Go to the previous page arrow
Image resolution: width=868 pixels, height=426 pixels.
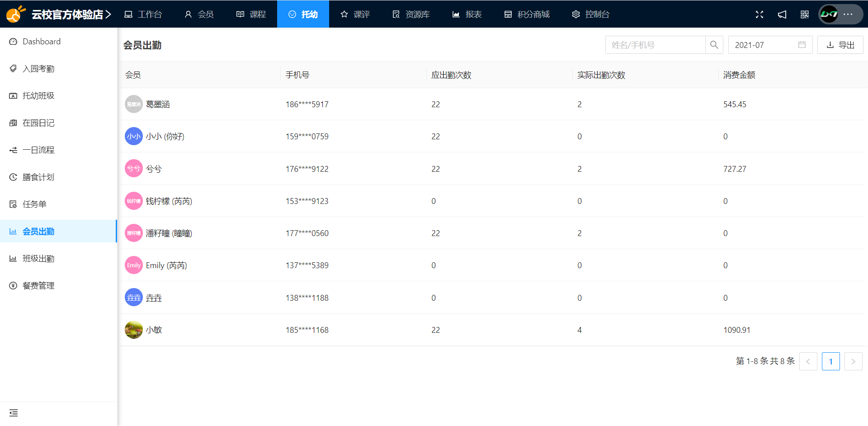click(808, 361)
